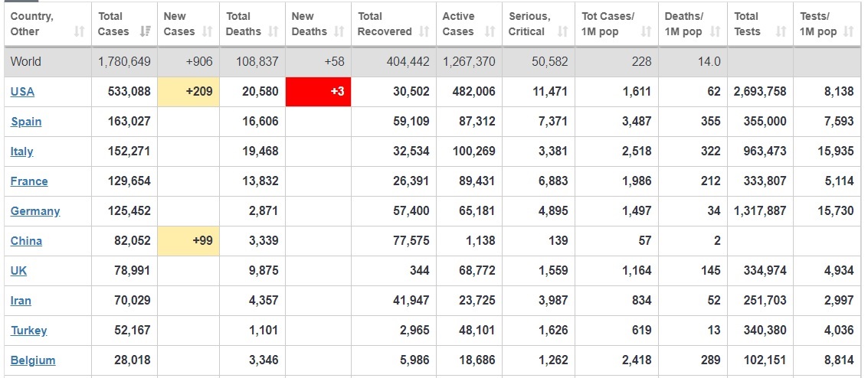Click China total recovered 77,575
The image size is (868, 378).
[x=411, y=240]
